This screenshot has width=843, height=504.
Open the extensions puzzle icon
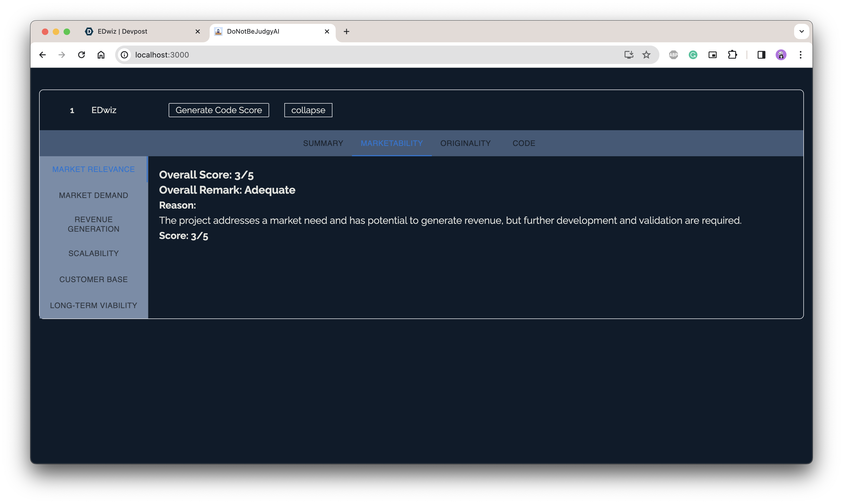click(x=732, y=55)
